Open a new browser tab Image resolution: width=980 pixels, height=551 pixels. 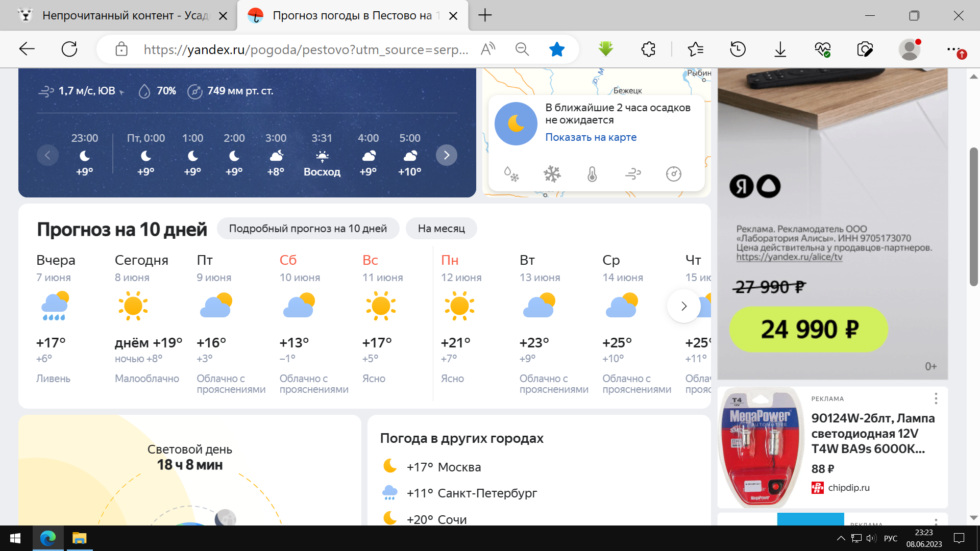click(485, 15)
